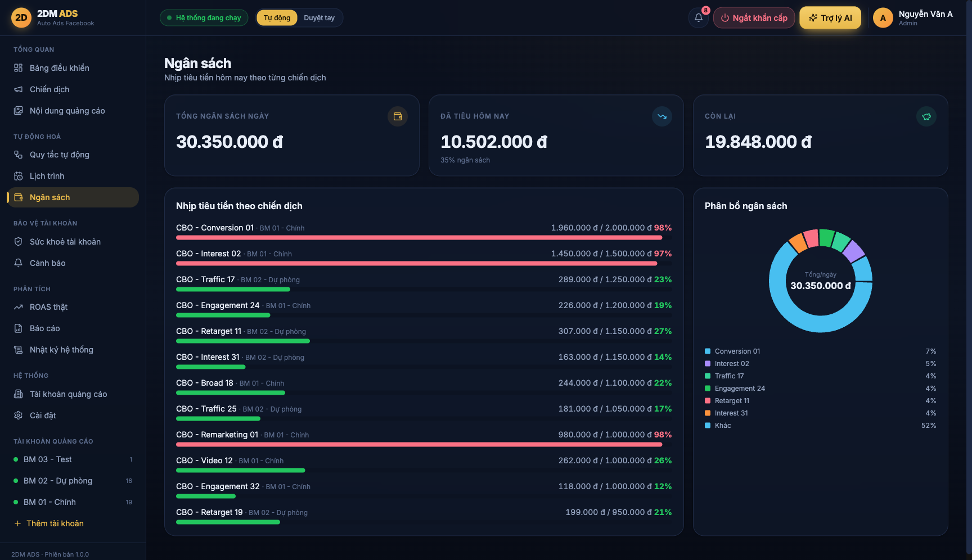Go to the Báo cáo page
Screen dimensions: 972x560
click(x=73, y=328)
